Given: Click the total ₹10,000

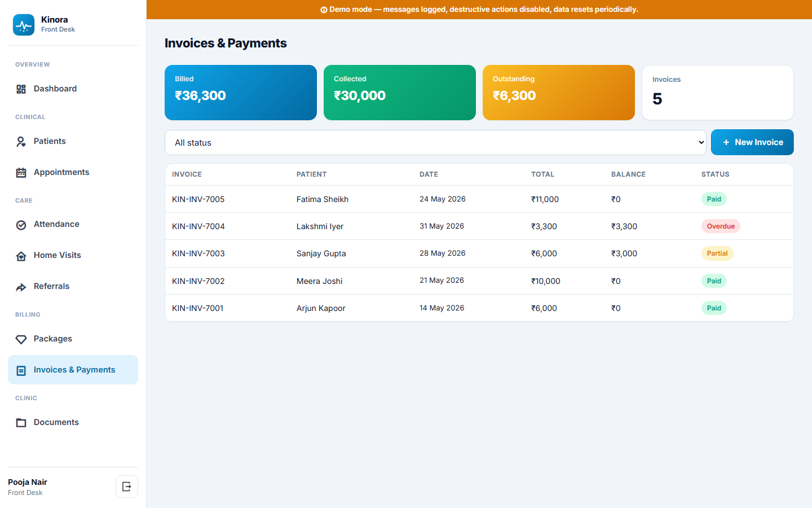Looking at the screenshot, I should tap(546, 281).
